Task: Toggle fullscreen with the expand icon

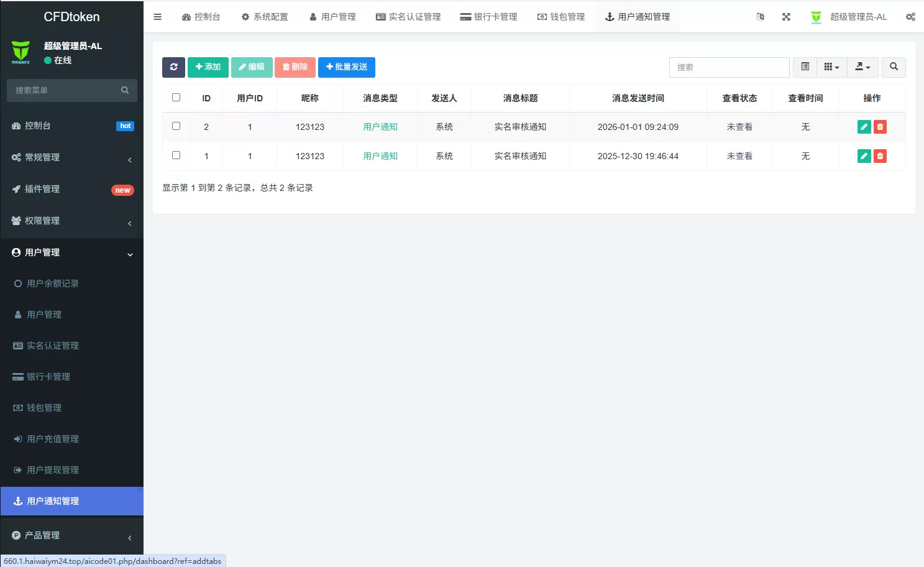Action: coord(786,17)
